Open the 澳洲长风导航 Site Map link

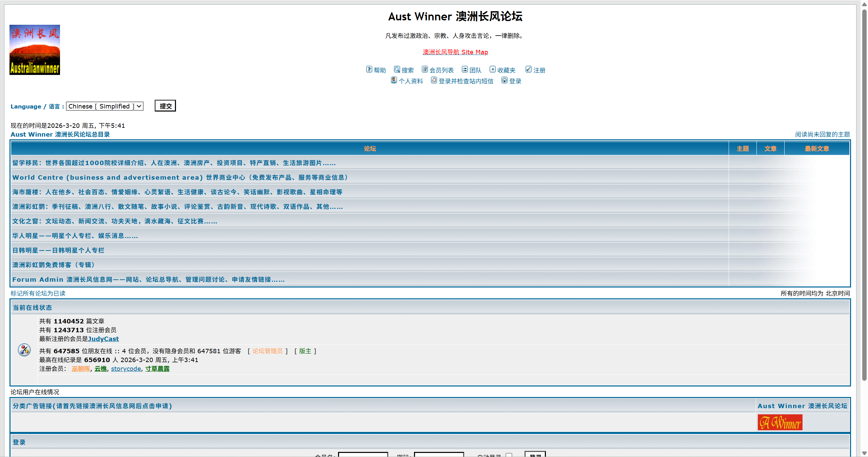click(x=455, y=52)
